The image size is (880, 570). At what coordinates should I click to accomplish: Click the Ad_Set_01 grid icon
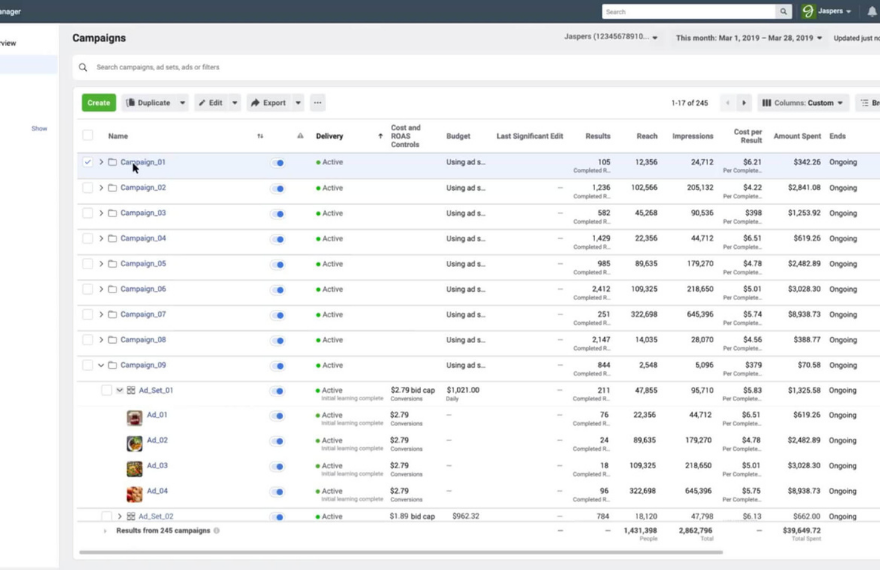pyautogui.click(x=131, y=391)
